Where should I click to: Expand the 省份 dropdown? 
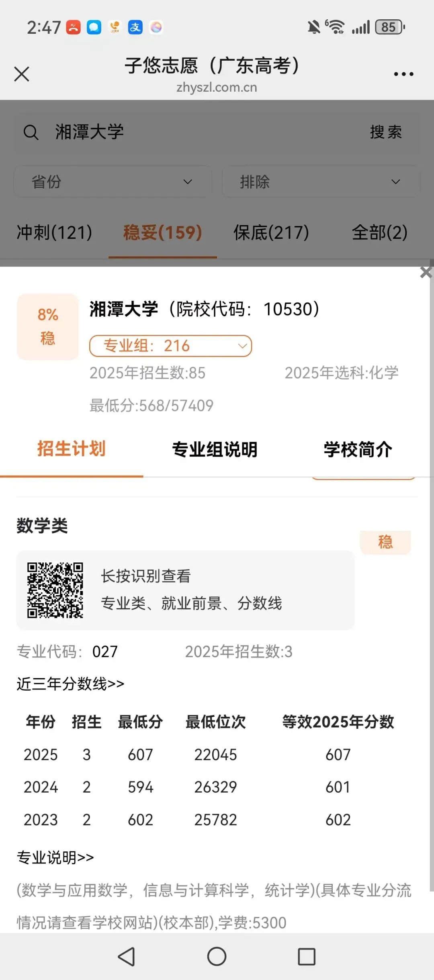tap(113, 182)
